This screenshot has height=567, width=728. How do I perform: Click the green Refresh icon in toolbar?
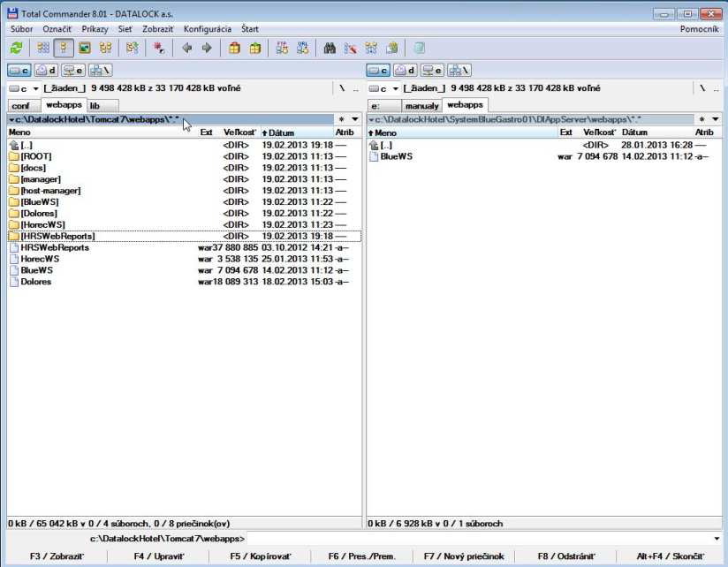coord(16,48)
